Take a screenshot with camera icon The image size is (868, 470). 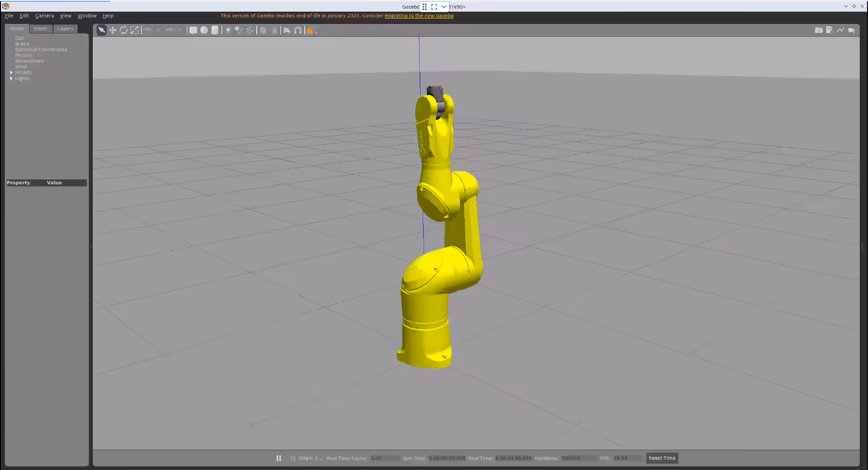[x=819, y=30]
